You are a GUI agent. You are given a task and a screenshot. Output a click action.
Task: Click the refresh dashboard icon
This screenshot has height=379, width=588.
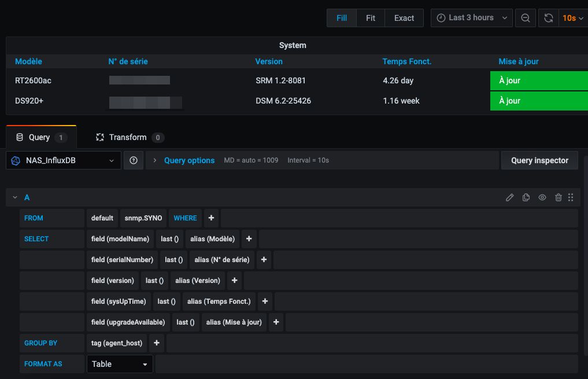pyautogui.click(x=548, y=18)
